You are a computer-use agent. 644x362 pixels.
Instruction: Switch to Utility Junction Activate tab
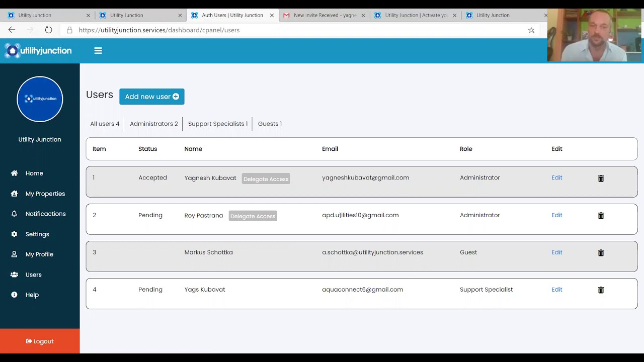click(x=416, y=15)
